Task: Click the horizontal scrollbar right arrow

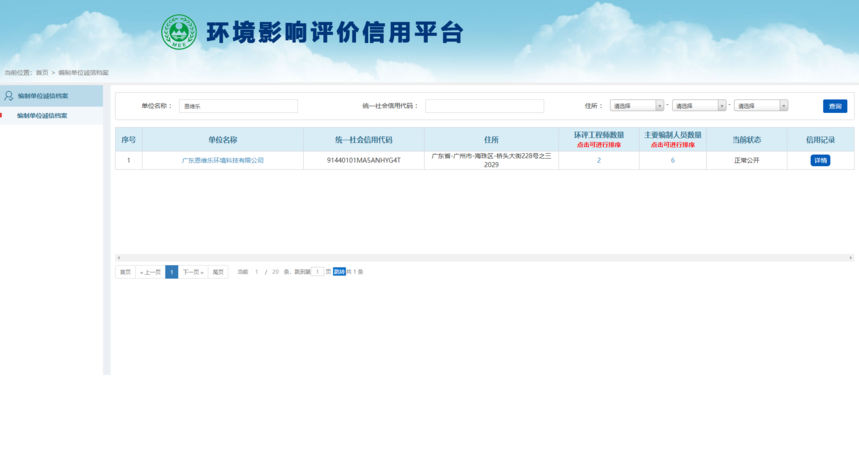Action: tap(851, 258)
